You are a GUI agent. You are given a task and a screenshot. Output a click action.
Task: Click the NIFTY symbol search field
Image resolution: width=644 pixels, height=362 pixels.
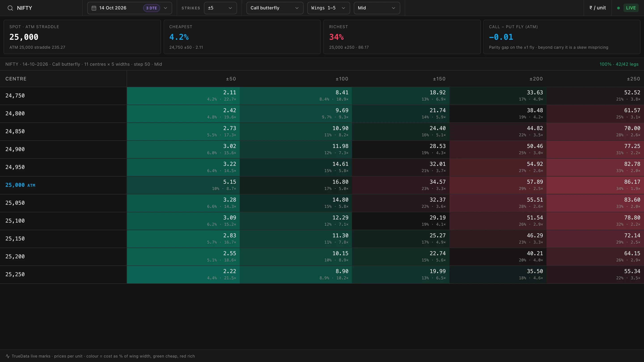tap(41, 8)
